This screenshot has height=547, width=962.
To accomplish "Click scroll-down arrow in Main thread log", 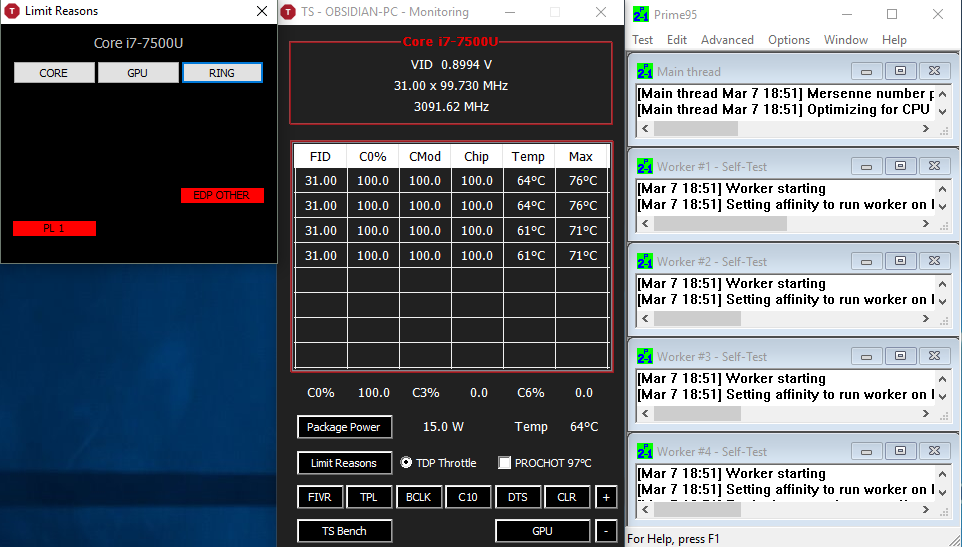I will click(x=942, y=111).
